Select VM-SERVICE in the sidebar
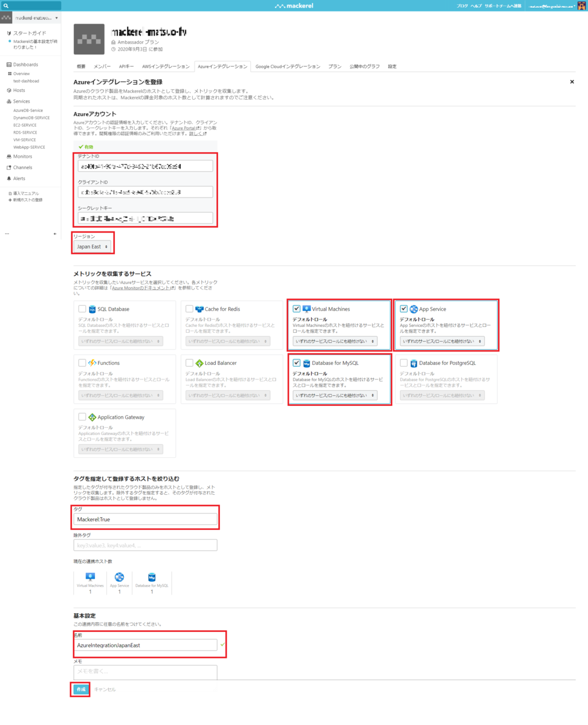Screen dimensions: 588x725 [x=24, y=140]
